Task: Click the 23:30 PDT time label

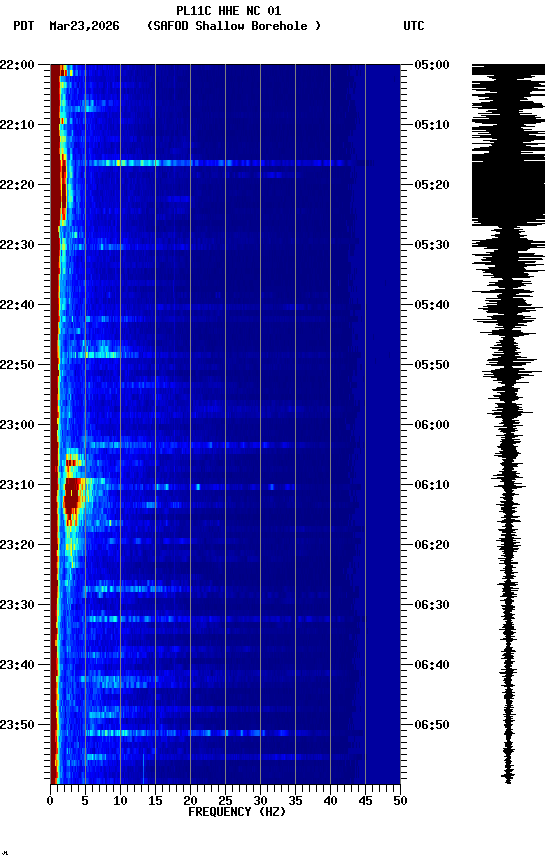Action: [x=17, y=605]
